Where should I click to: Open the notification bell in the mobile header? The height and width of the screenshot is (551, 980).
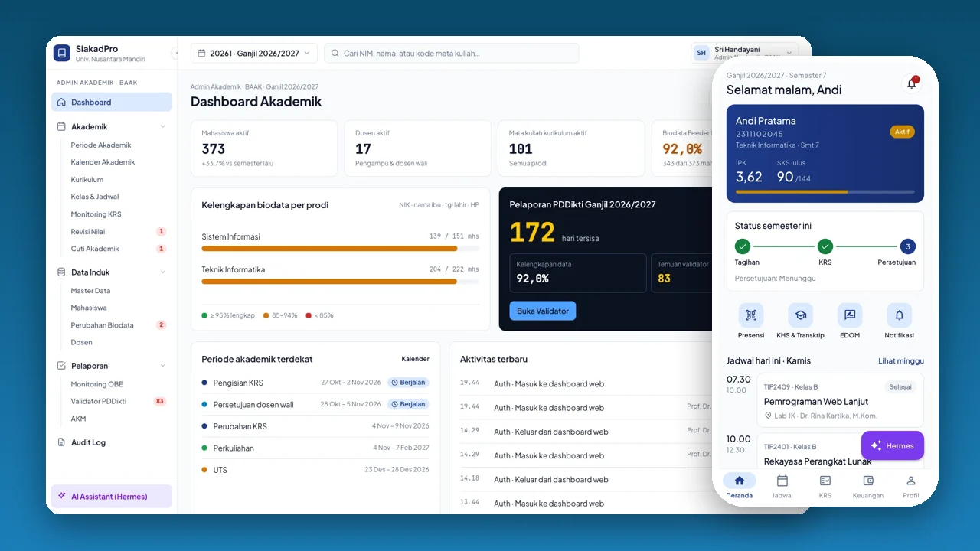click(x=912, y=83)
